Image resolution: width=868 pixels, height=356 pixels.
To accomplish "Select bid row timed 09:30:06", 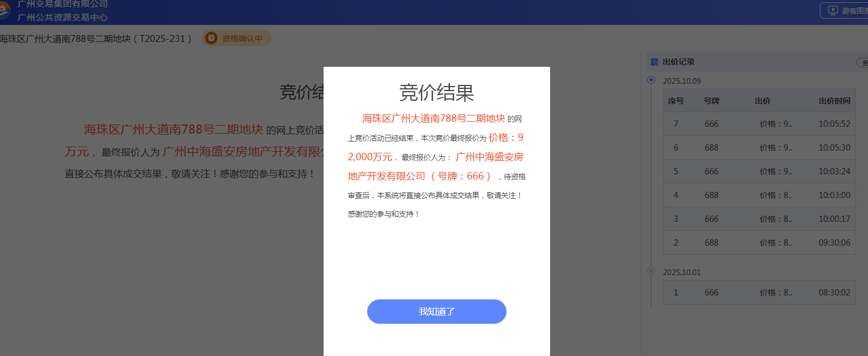I will [x=759, y=243].
